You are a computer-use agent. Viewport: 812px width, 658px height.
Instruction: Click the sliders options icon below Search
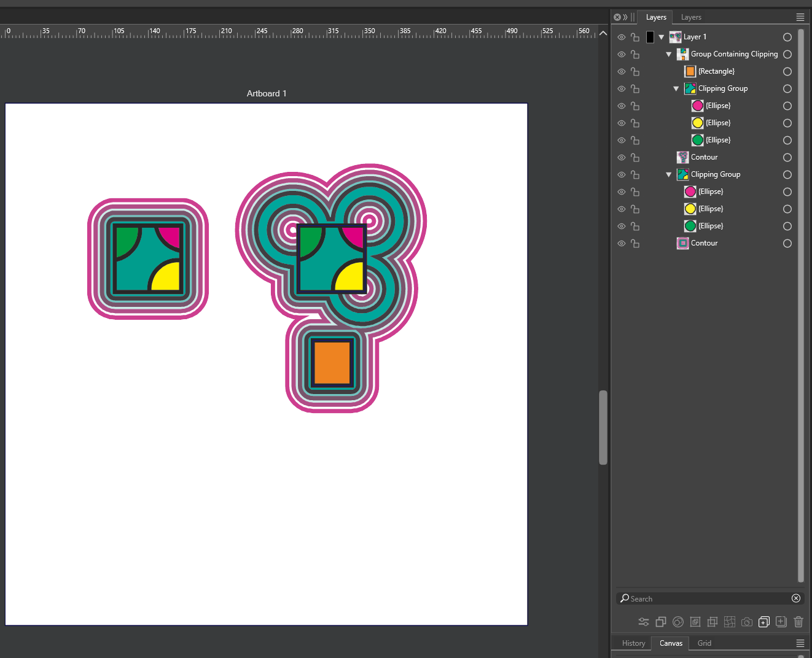pyautogui.click(x=643, y=622)
